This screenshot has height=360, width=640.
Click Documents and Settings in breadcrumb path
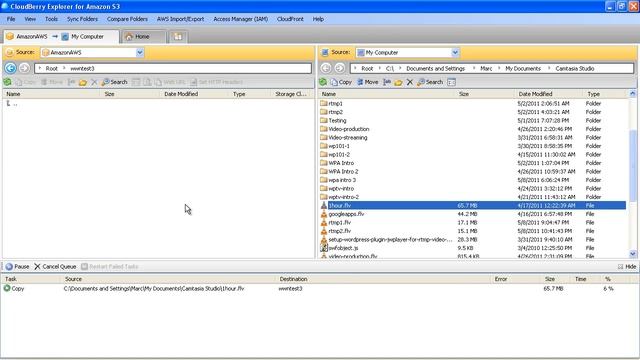click(436, 69)
